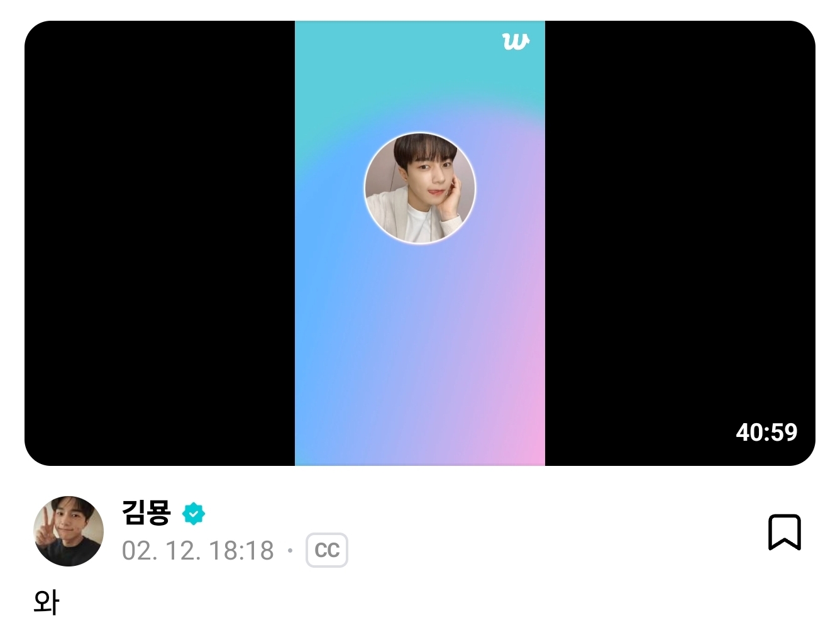The width and height of the screenshot is (840, 630).
Task: Click the dot separator before the CC badge
Action: pyautogui.click(x=290, y=551)
